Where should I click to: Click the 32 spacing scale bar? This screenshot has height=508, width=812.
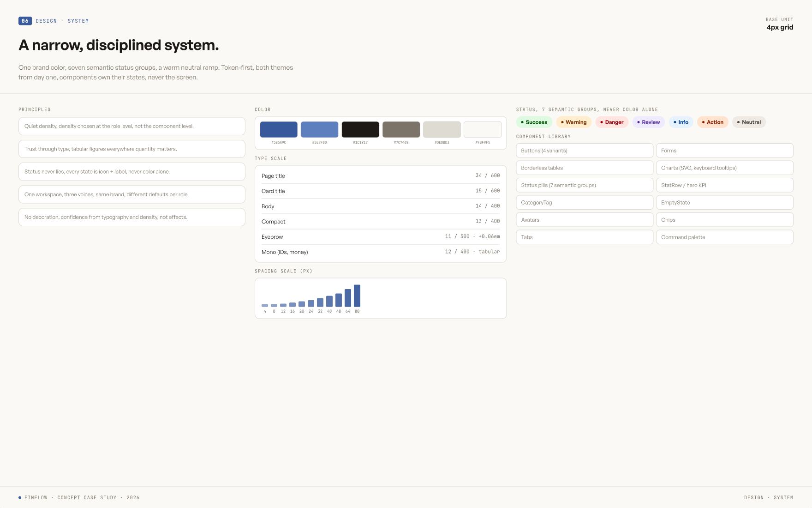coord(320,302)
